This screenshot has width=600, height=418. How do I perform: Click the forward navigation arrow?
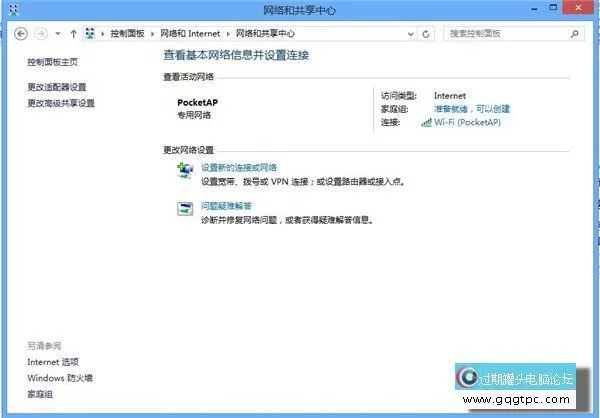pos(41,34)
